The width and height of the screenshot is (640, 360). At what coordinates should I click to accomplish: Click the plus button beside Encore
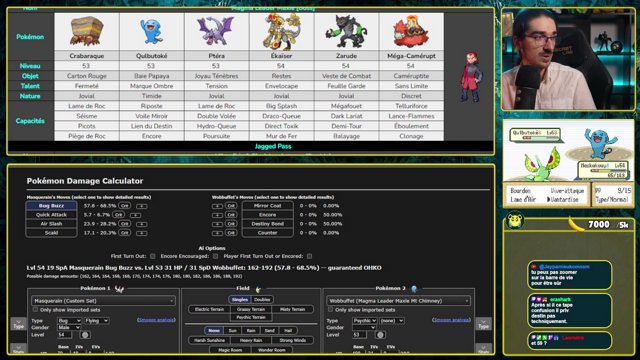217,215
